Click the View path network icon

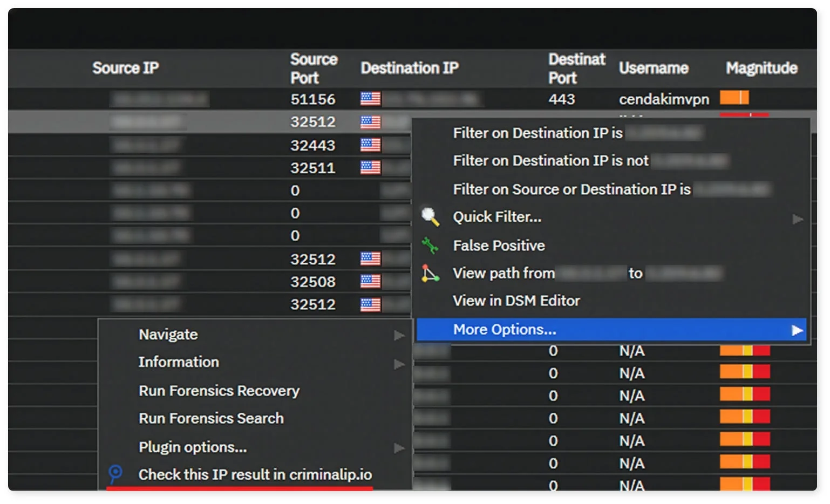coord(430,273)
